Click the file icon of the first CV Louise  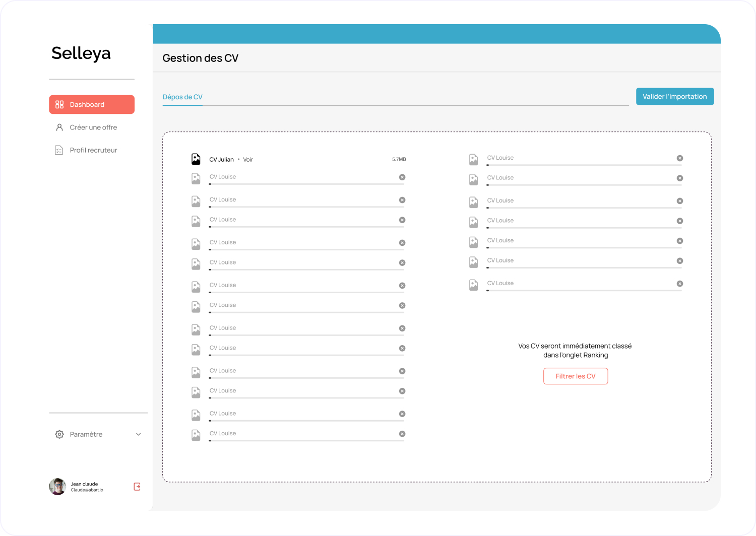(196, 178)
